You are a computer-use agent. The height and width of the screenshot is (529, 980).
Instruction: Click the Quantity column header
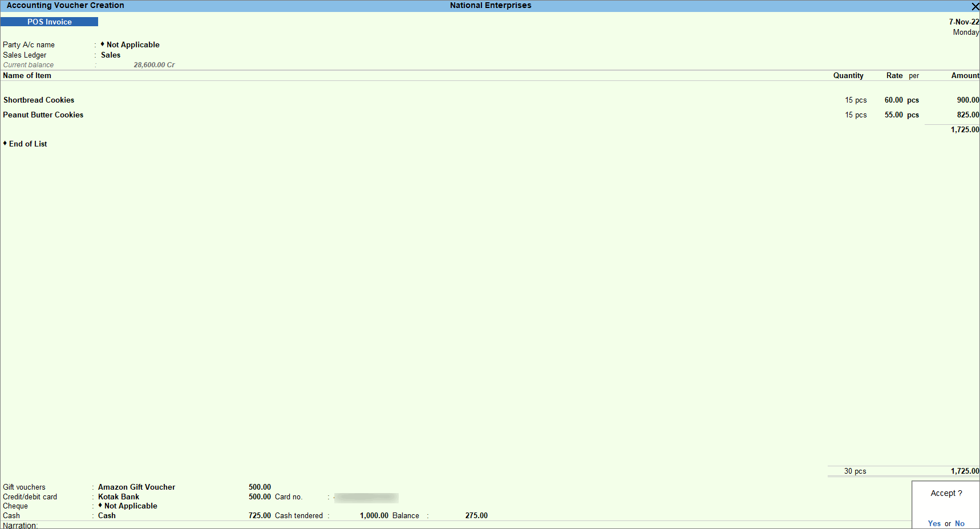coord(848,75)
